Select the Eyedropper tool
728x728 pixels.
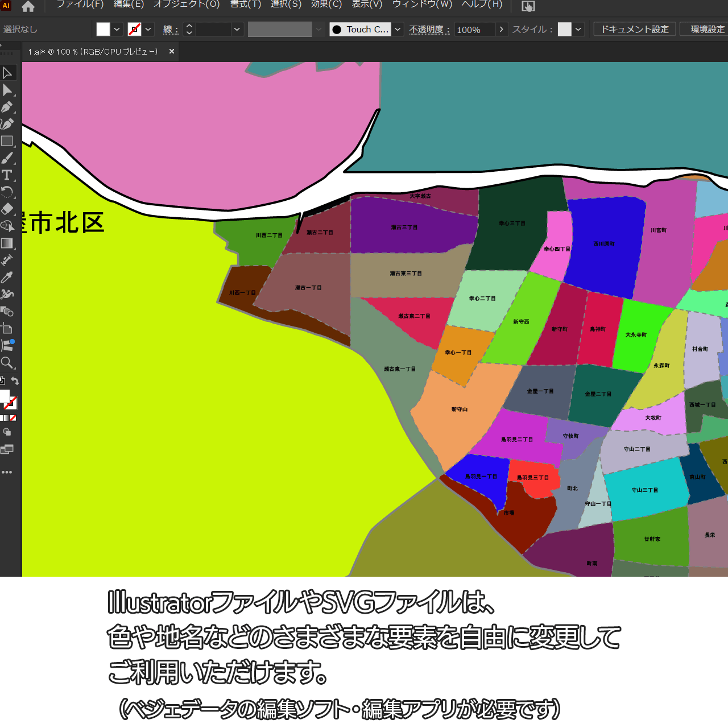point(7,278)
